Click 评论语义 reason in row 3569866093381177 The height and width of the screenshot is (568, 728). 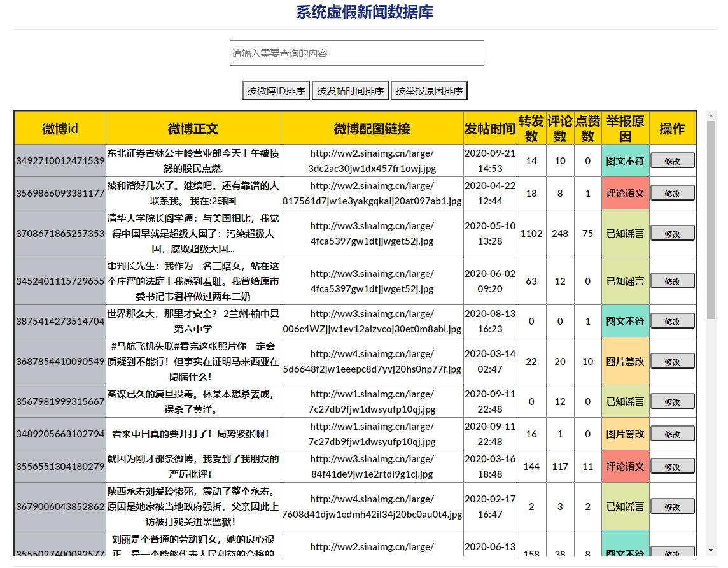[626, 193]
